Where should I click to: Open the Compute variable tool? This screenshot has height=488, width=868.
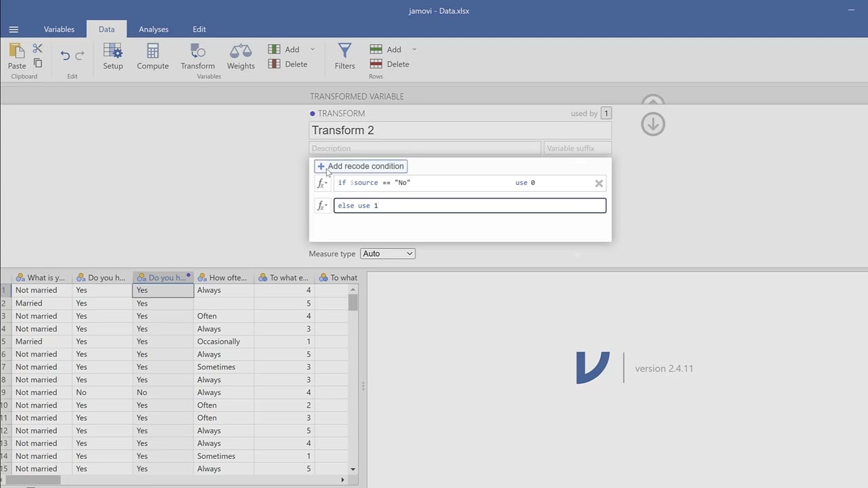click(x=153, y=56)
